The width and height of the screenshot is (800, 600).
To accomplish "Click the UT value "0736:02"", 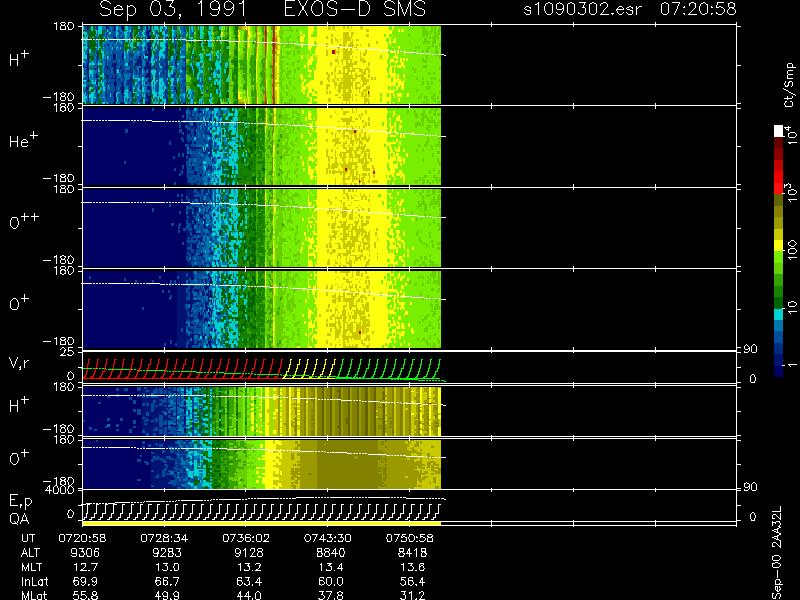I will click(x=246, y=538).
